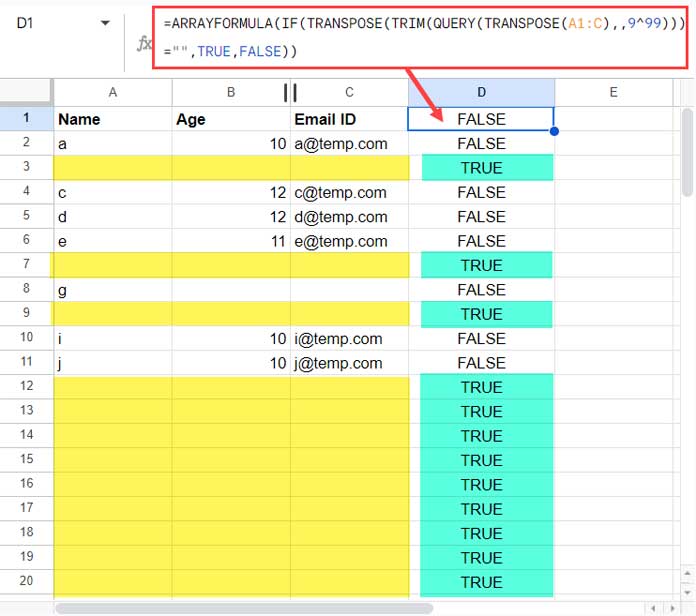Click TRUE cell in row 12
Viewport: 696px width, 616px height.
(481, 387)
